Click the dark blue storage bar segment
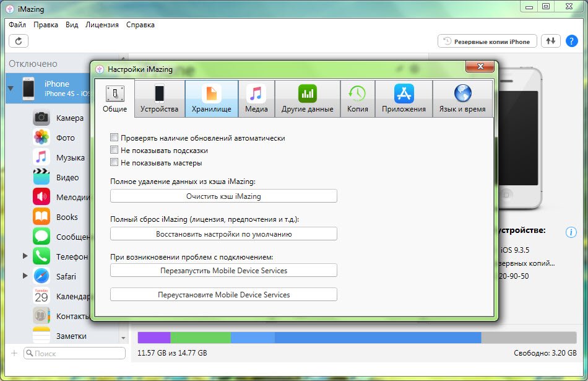588x381 pixels. click(x=378, y=338)
